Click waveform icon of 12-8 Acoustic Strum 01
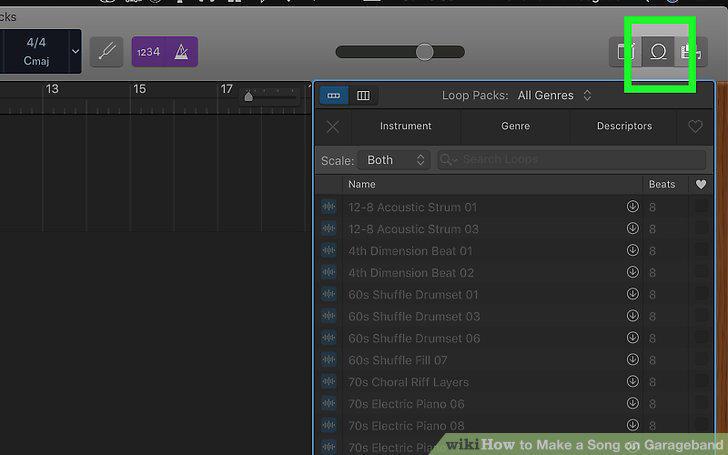Screen dimensions: 728x455 pos(329,206)
